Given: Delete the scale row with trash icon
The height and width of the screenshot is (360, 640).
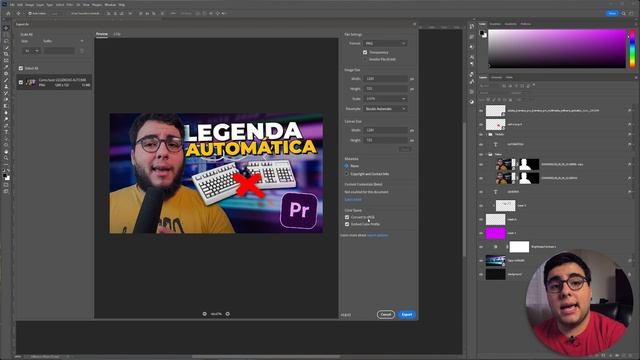Looking at the screenshot, I should coord(82,51).
